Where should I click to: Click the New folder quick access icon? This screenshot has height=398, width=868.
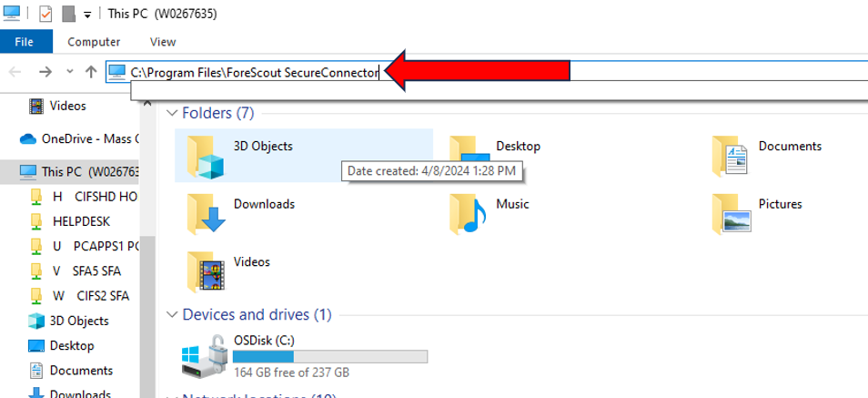click(x=68, y=14)
